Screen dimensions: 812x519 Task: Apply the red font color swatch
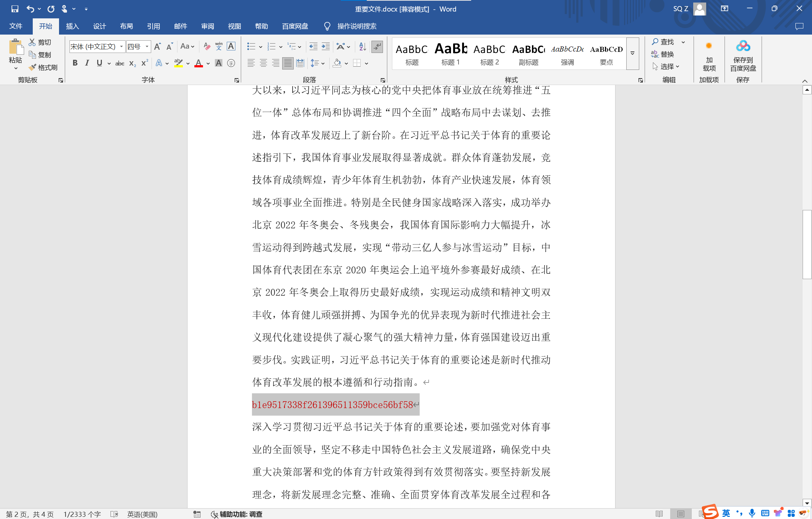tap(198, 63)
